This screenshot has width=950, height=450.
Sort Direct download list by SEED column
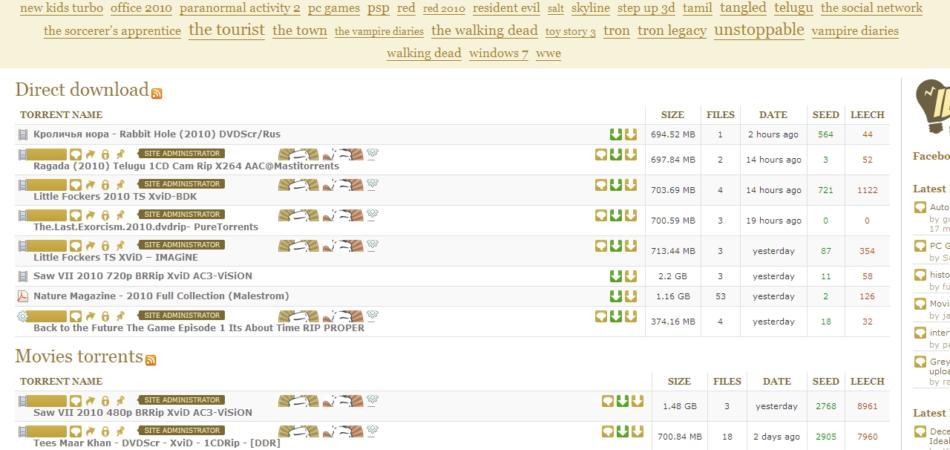[x=826, y=114]
